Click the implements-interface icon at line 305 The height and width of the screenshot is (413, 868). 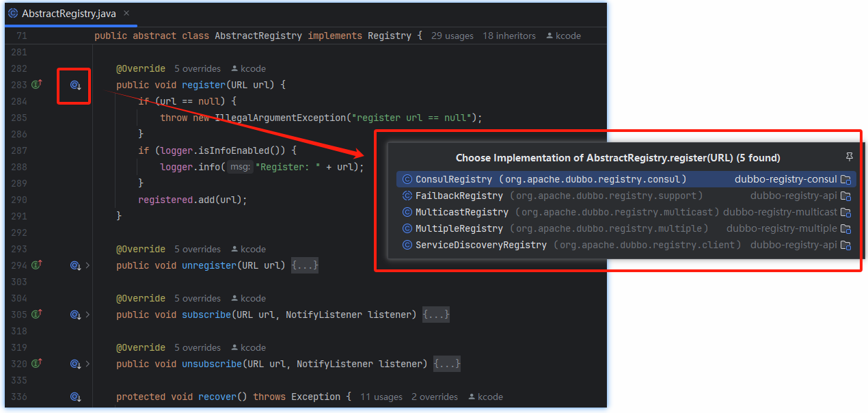pyautogui.click(x=37, y=315)
